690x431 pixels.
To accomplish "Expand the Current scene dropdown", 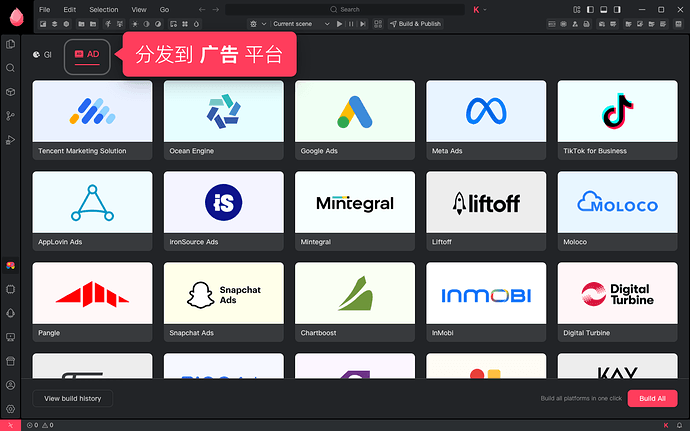I will [301, 24].
